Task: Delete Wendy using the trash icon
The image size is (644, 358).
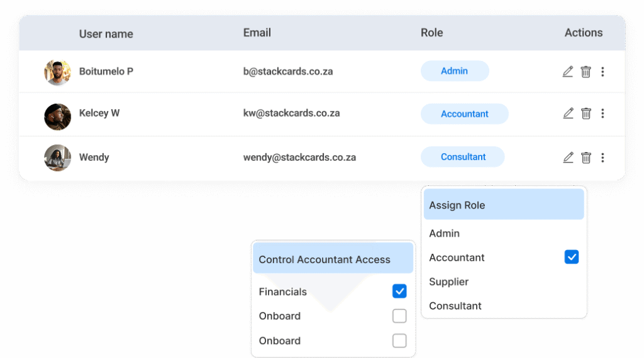Action: click(586, 158)
